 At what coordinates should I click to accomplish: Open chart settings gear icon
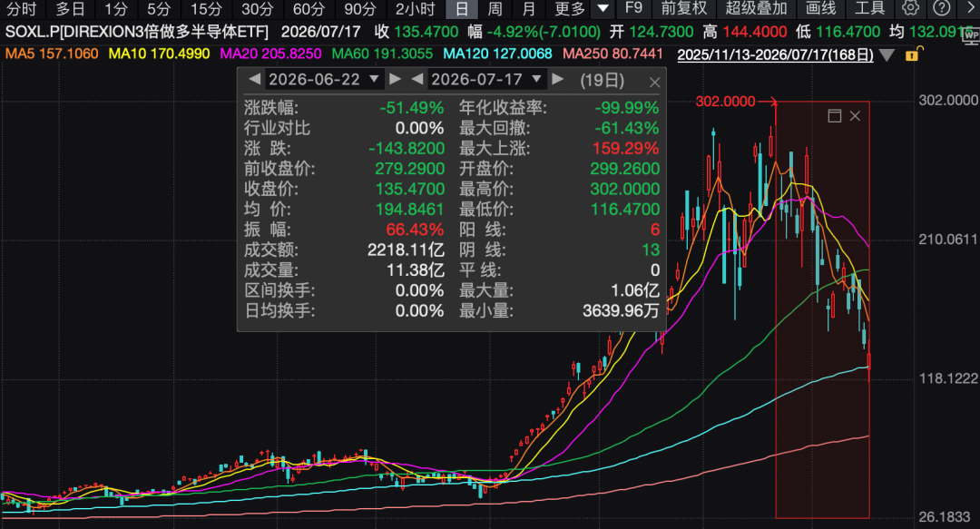tap(911, 8)
